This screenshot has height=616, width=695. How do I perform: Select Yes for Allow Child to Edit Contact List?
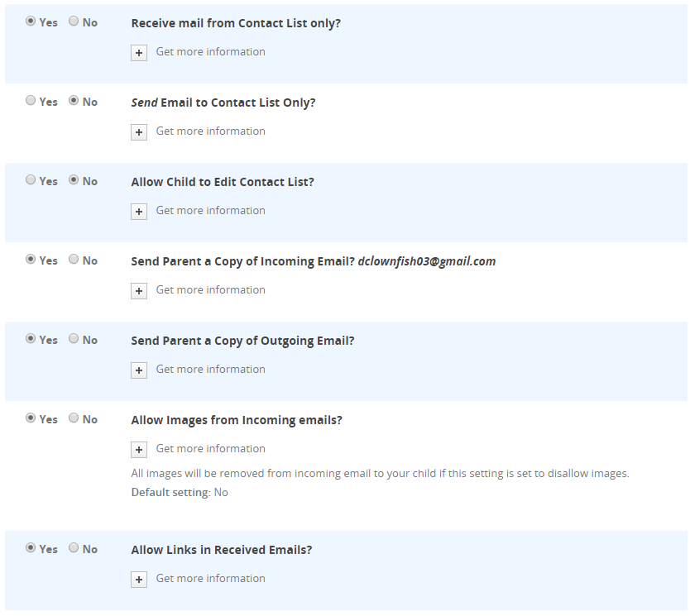tap(31, 180)
